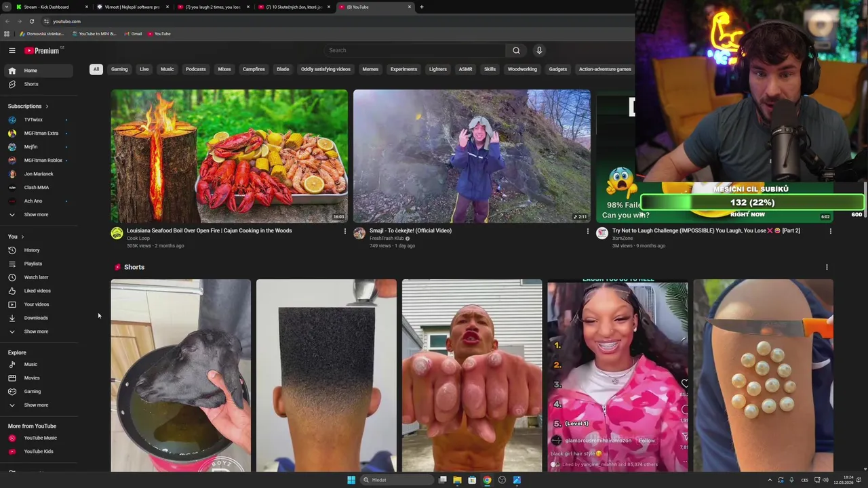
Task: Open Louisiana Seafood Boil video title
Action: click(210, 230)
